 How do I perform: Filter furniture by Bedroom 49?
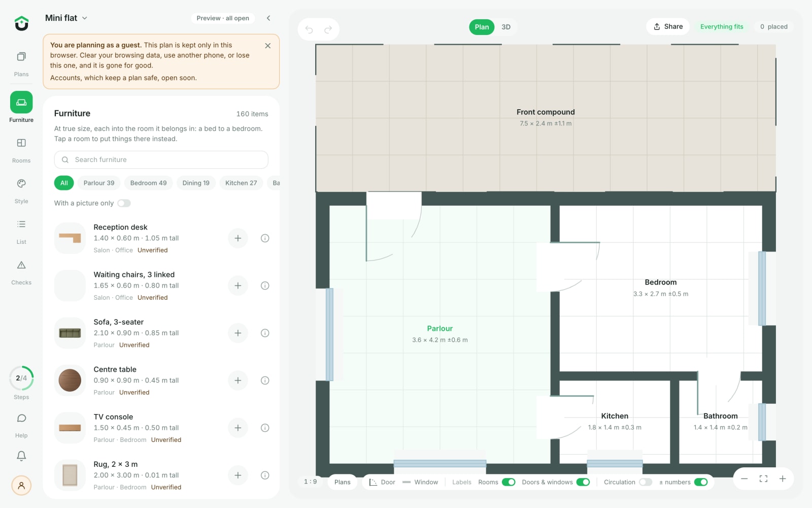click(x=148, y=183)
